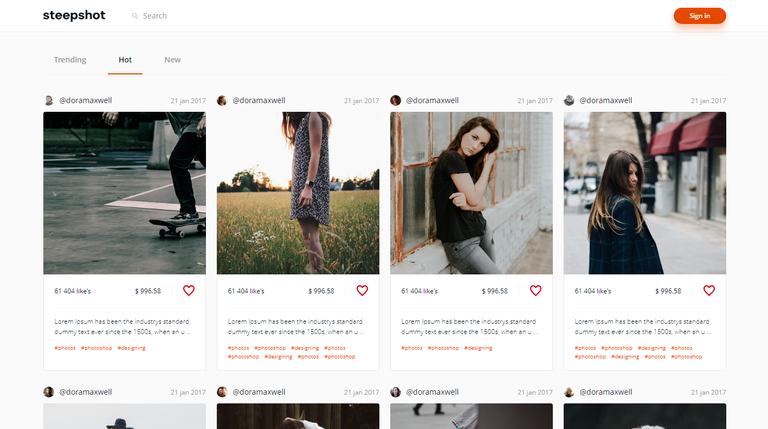Open the woman leaning on window photo
Screen dimensions: 768x429
(471, 193)
